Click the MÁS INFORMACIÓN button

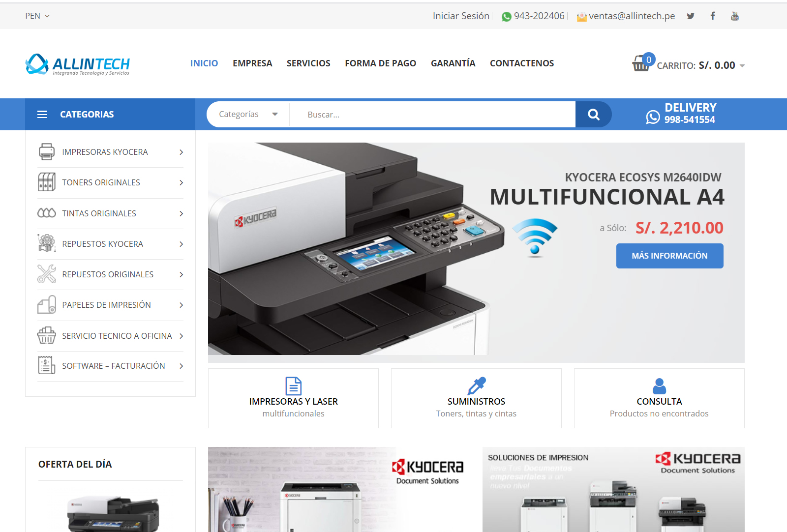tap(670, 256)
